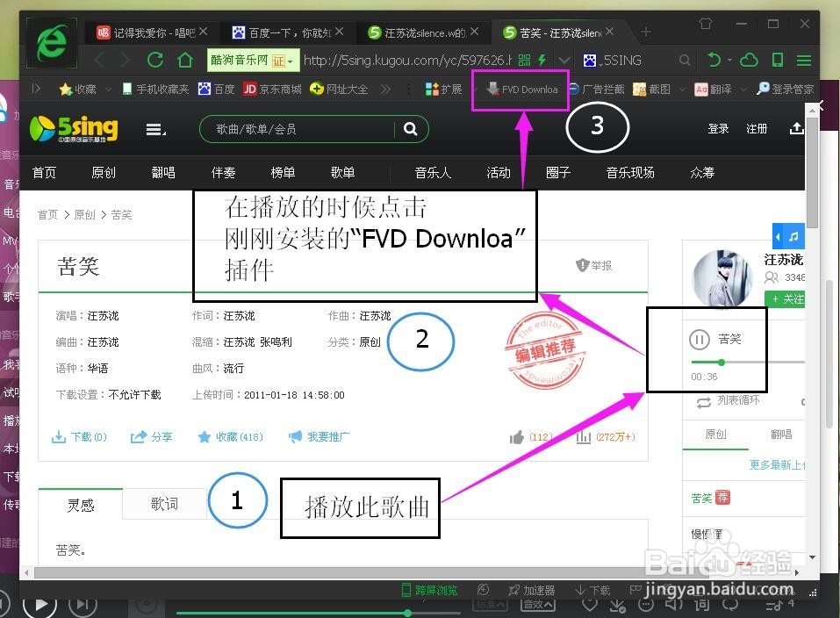840x618 pixels.
Task: Click the 跨屏浏览 status bar item
Action: click(429, 590)
